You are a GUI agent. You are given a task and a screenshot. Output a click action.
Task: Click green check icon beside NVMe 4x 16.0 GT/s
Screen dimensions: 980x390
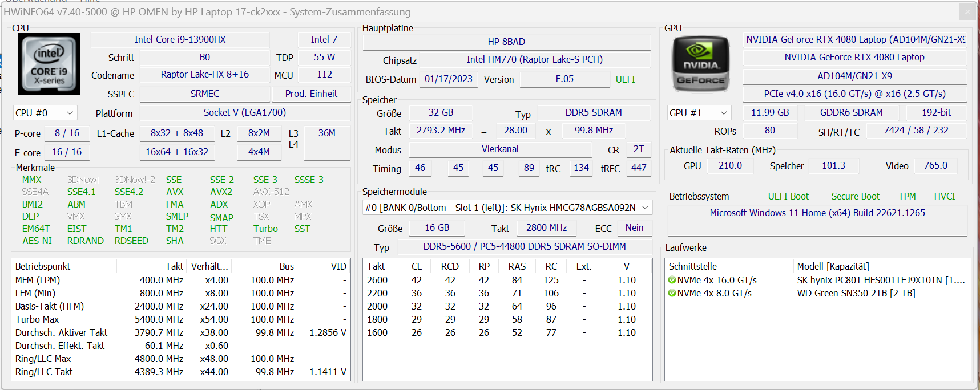pyautogui.click(x=672, y=280)
